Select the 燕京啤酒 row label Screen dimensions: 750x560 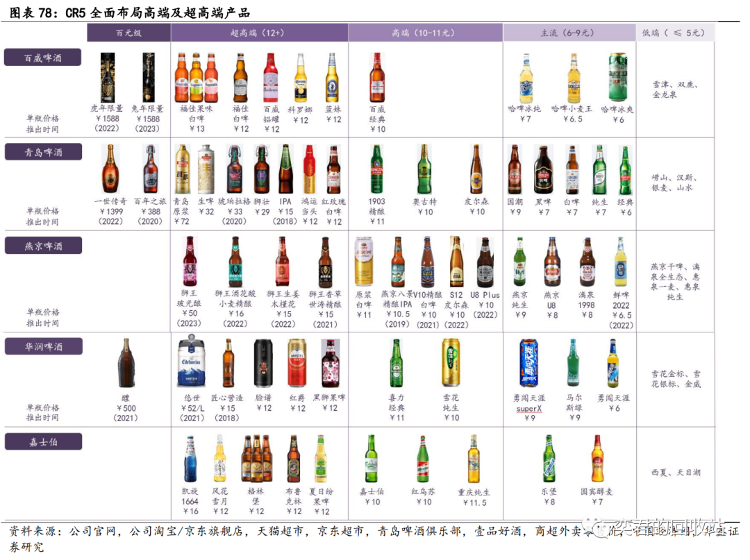[x=43, y=246]
